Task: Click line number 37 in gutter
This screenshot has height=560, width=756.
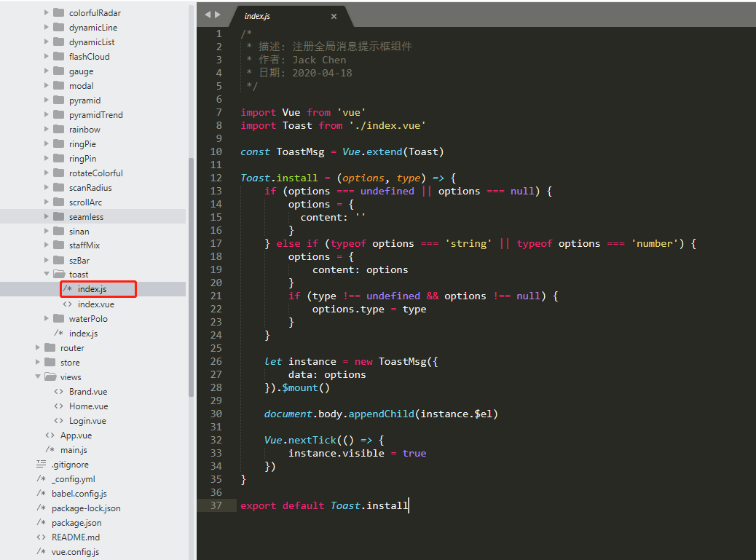Action: 216,505
